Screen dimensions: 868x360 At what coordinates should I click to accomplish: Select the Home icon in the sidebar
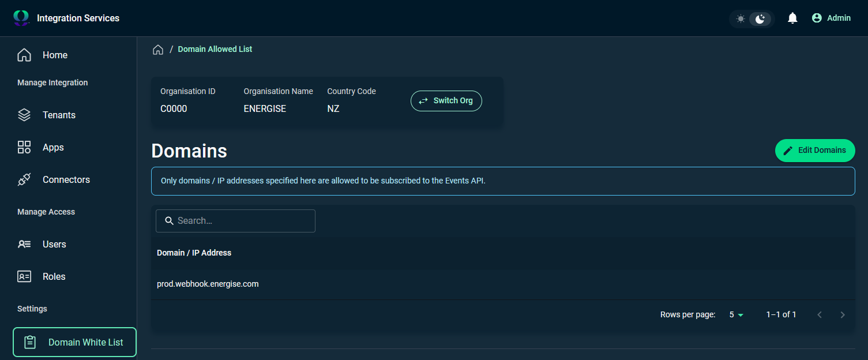[24, 55]
